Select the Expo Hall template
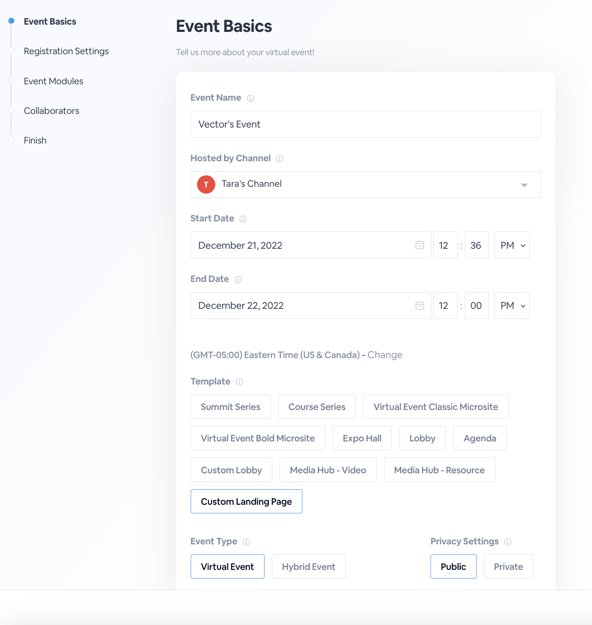The width and height of the screenshot is (592, 625). tap(362, 438)
